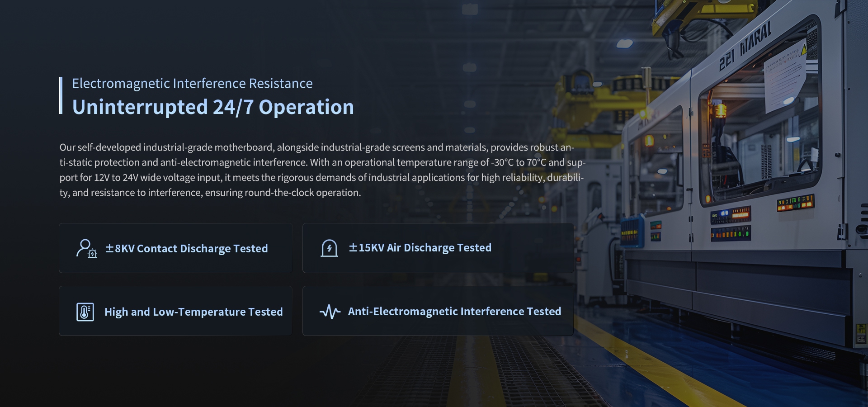Toggle the ±15KV Air Discharge Tested card
This screenshot has width=868, height=407.
[x=438, y=248]
